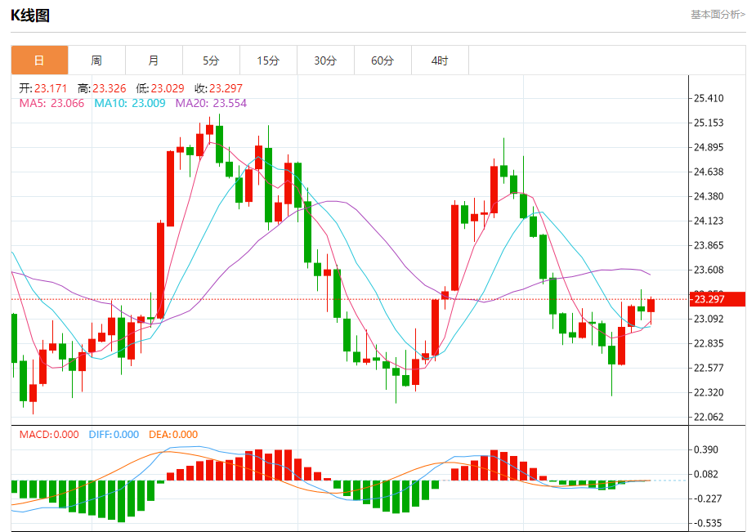This screenshot has height=532, width=756.
Task: Click the 25.410 price axis label
Action: click(x=709, y=98)
